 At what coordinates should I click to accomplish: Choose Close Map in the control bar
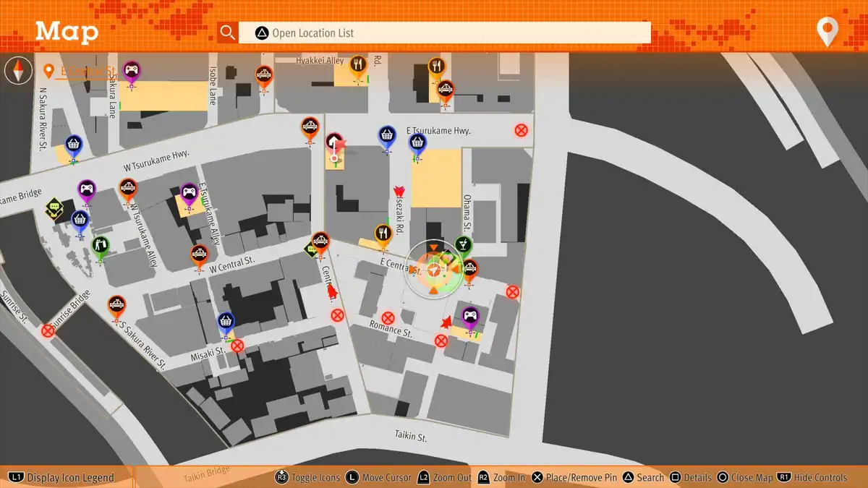744,477
